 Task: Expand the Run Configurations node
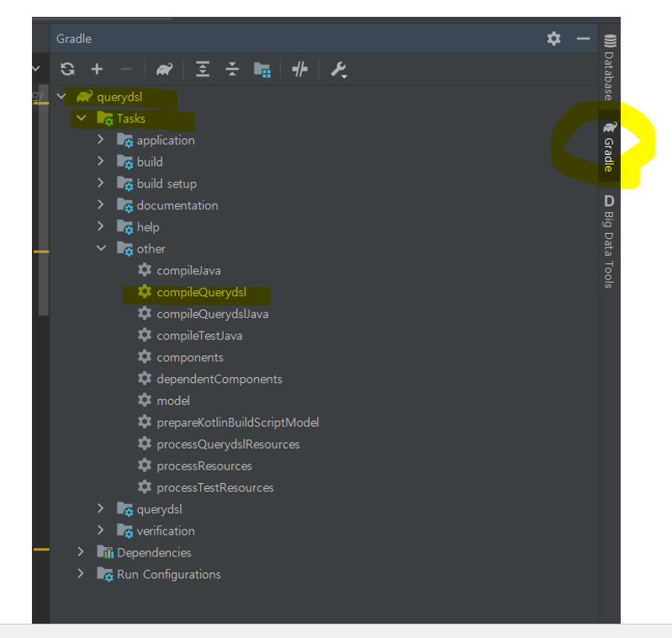[81, 574]
